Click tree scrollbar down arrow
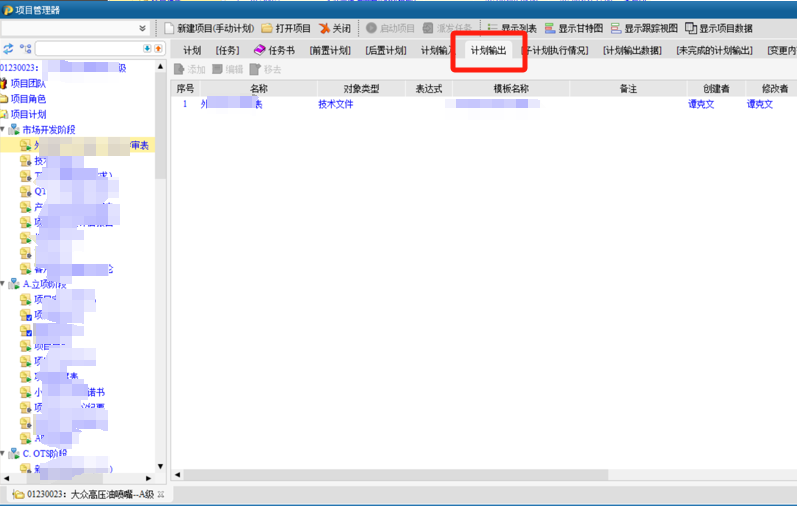Viewport: 797px width, 510px height. [x=161, y=466]
